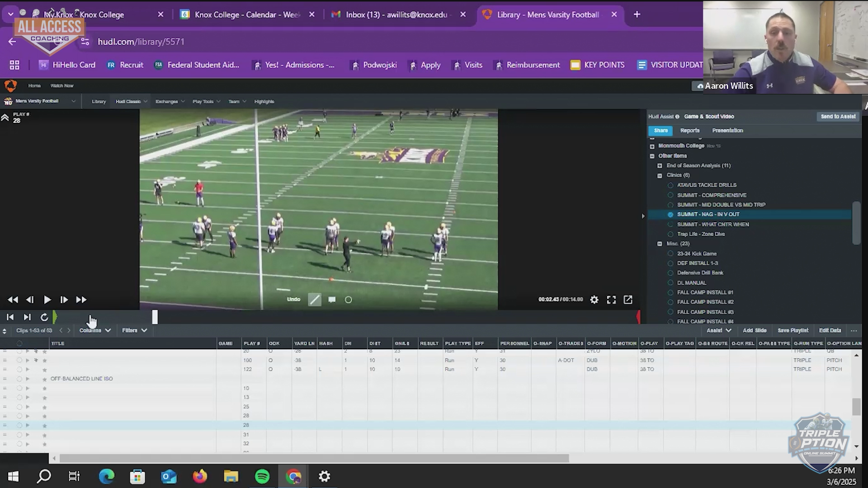The image size is (868, 488).
Task: Select 23-24 Kick Game radio button
Action: pyautogui.click(x=670, y=253)
